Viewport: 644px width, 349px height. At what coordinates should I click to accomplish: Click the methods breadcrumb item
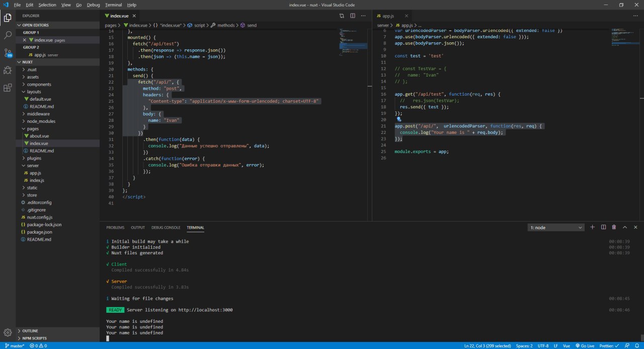pos(223,25)
